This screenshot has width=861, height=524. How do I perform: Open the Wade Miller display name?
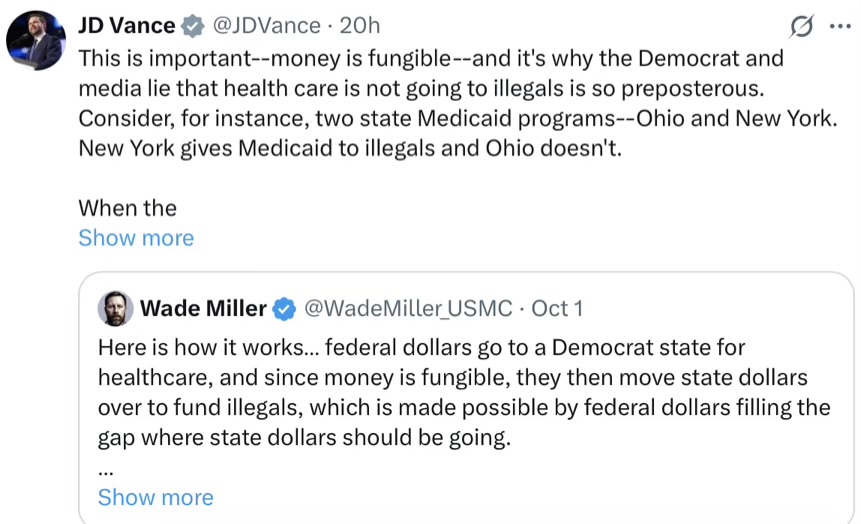(203, 308)
